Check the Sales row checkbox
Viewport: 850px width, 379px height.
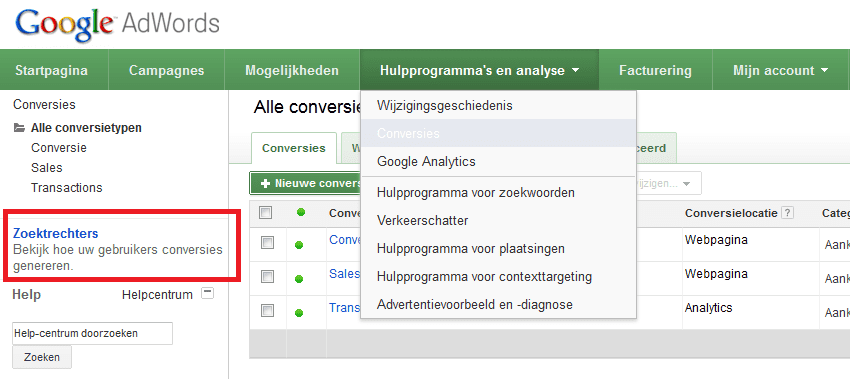268,277
